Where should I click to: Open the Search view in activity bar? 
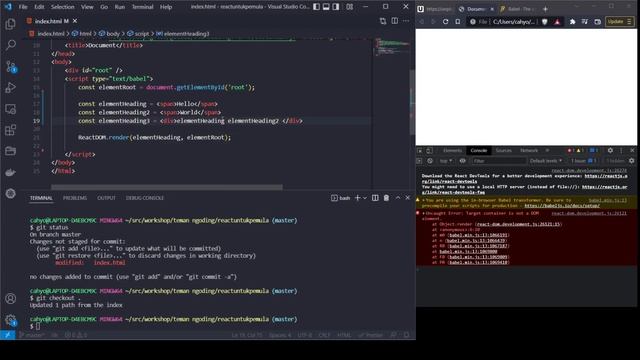[11, 44]
